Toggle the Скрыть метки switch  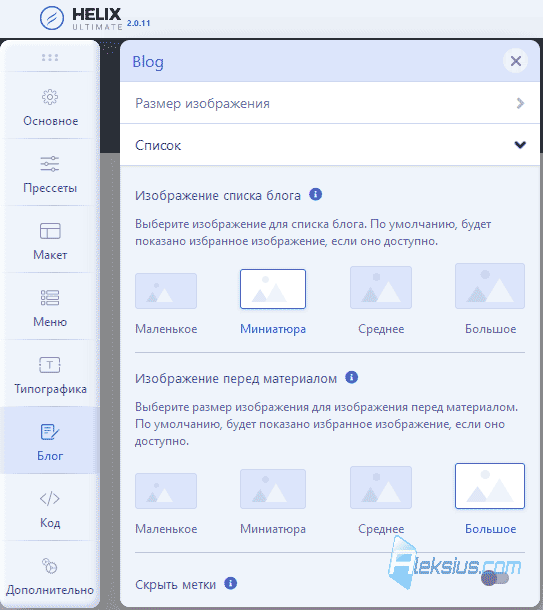[x=495, y=578]
